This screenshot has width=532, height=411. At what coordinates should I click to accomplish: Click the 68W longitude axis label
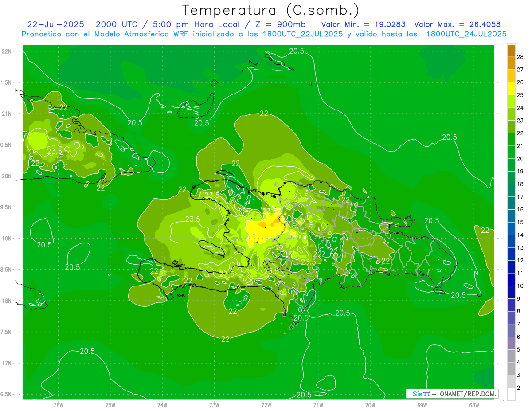click(473, 405)
